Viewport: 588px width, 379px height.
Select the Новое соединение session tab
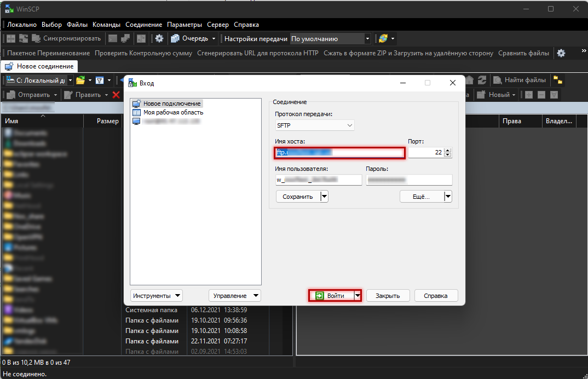tap(39, 66)
